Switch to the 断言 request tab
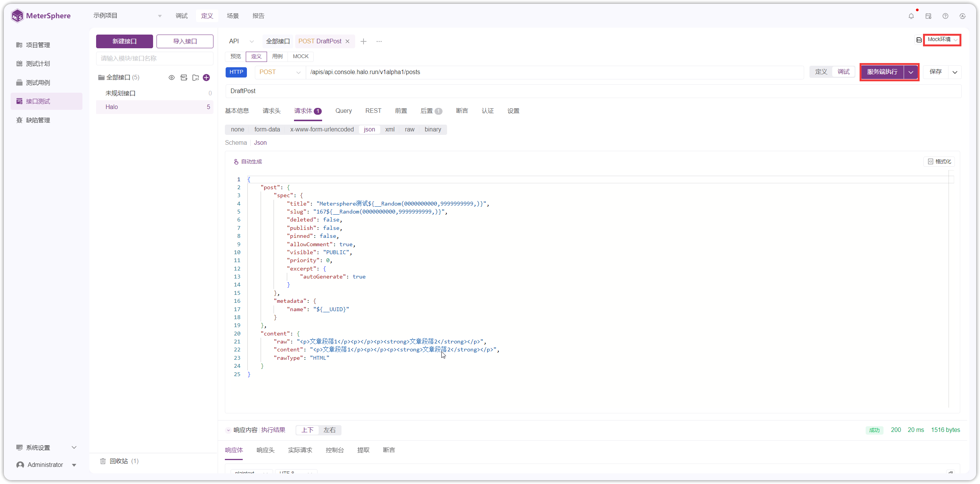980x484 pixels. 462,111
